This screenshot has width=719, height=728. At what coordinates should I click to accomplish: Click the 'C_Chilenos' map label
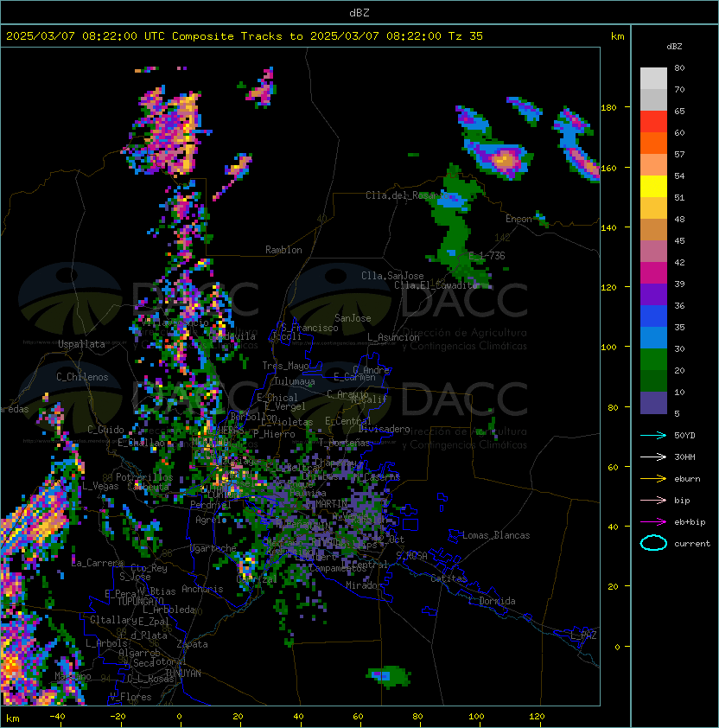(82, 377)
